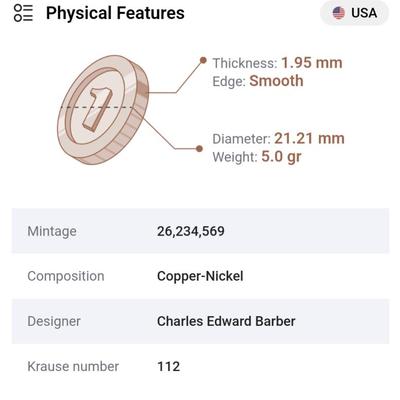Tap the USA flag icon

click(339, 13)
